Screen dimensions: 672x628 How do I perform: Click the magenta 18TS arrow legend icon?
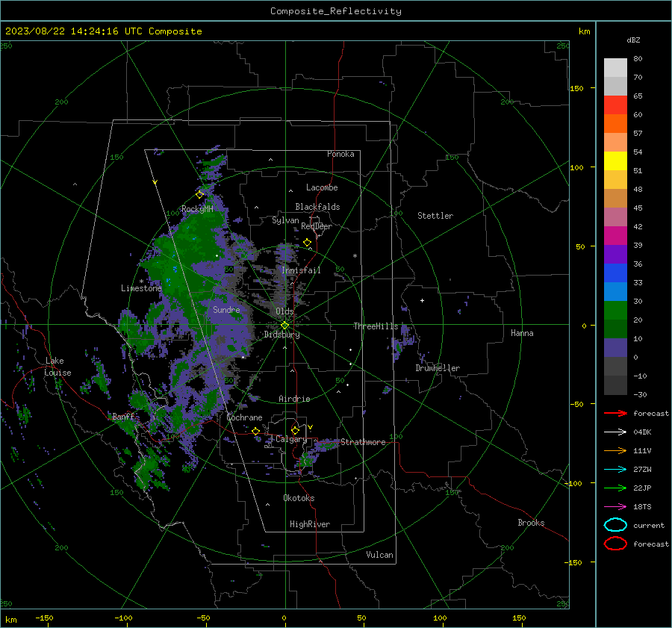(x=615, y=507)
